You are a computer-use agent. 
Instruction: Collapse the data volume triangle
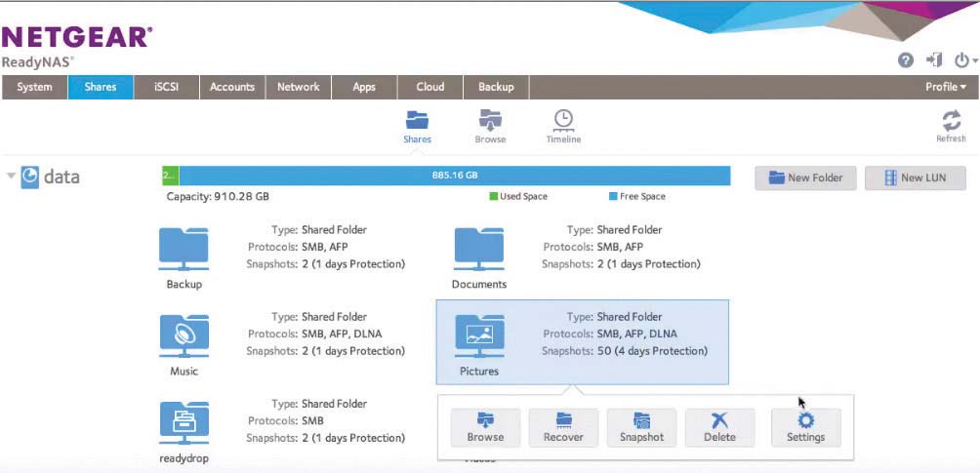point(11,176)
